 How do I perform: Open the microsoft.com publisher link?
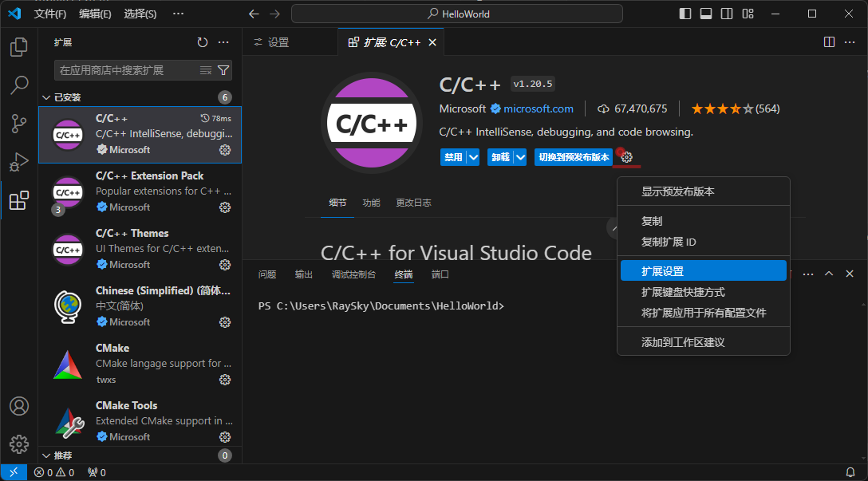538,109
